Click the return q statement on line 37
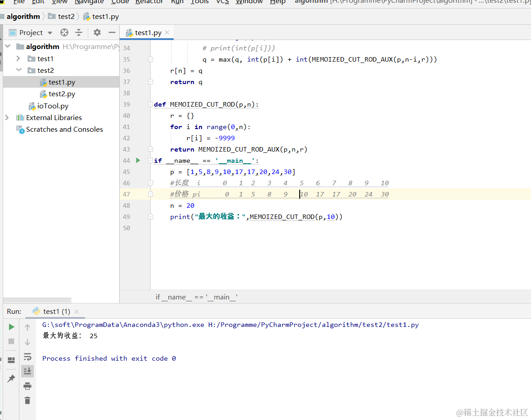 click(x=186, y=82)
